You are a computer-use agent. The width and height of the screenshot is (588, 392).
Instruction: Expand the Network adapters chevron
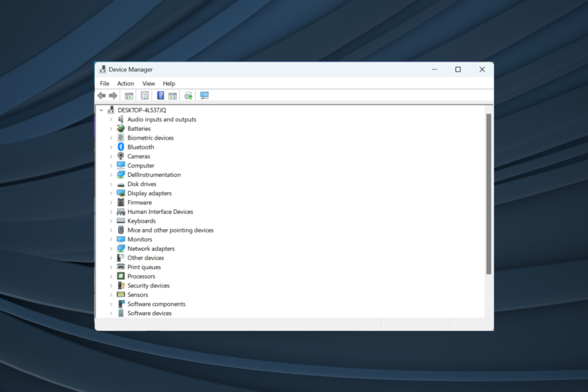111,248
